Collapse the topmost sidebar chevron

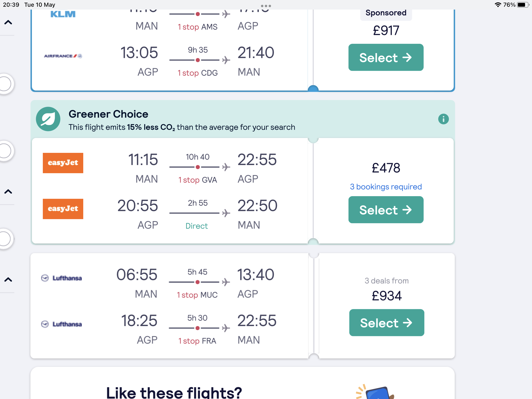pos(8,23)
